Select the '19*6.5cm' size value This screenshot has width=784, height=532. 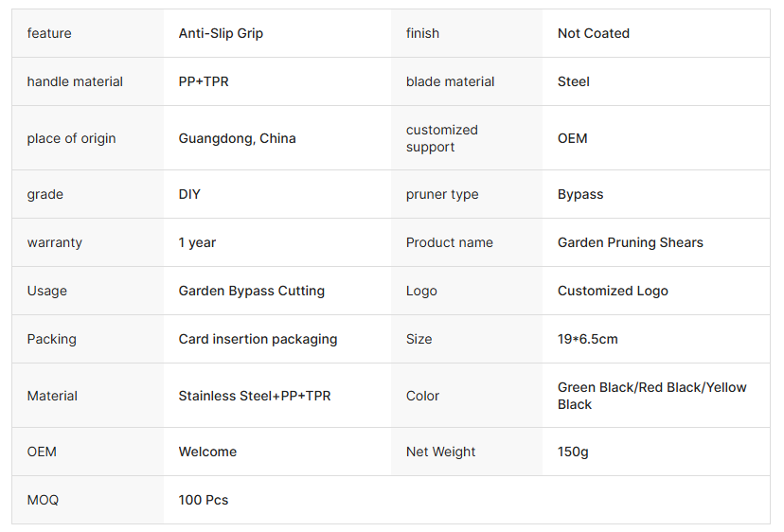[x=587, y=339]
